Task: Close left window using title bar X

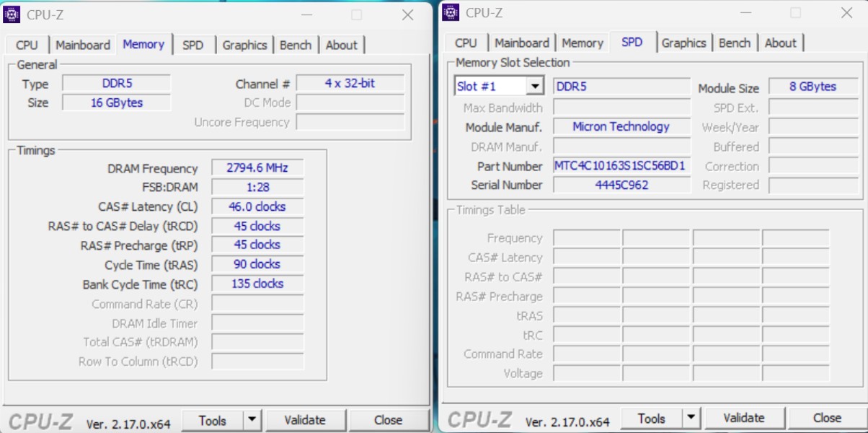Action: [x=407, y=14]
